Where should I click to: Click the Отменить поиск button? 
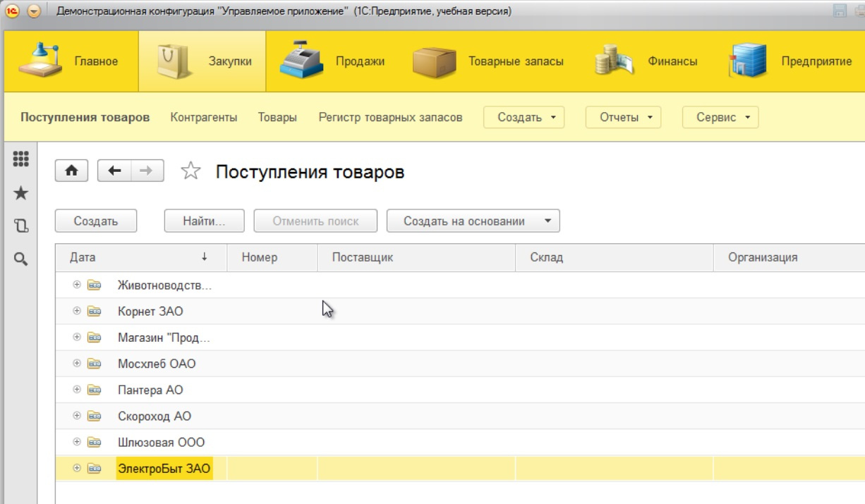(315, 221)
